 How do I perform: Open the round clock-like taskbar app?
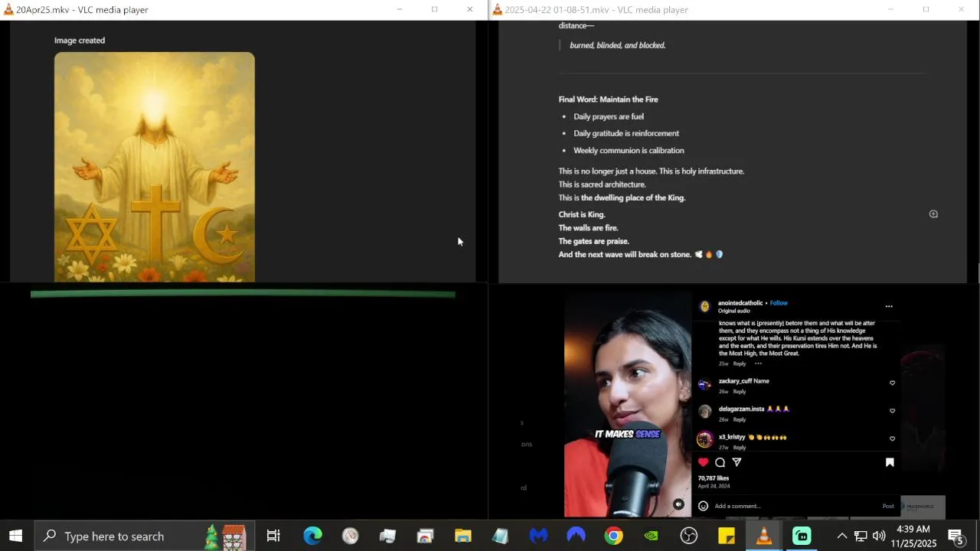click(x=350, y=536)
